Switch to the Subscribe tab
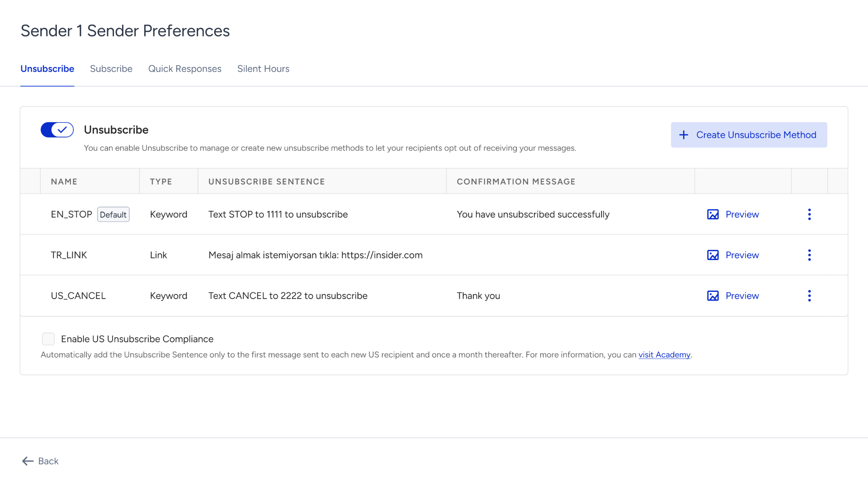868x484 pixels. 111,69
